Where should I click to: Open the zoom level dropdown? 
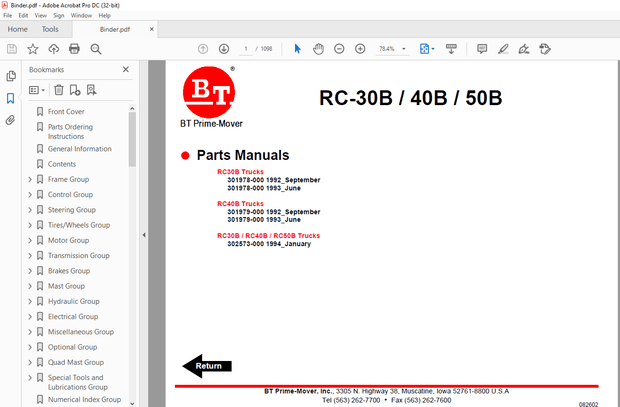click(404, 49)
